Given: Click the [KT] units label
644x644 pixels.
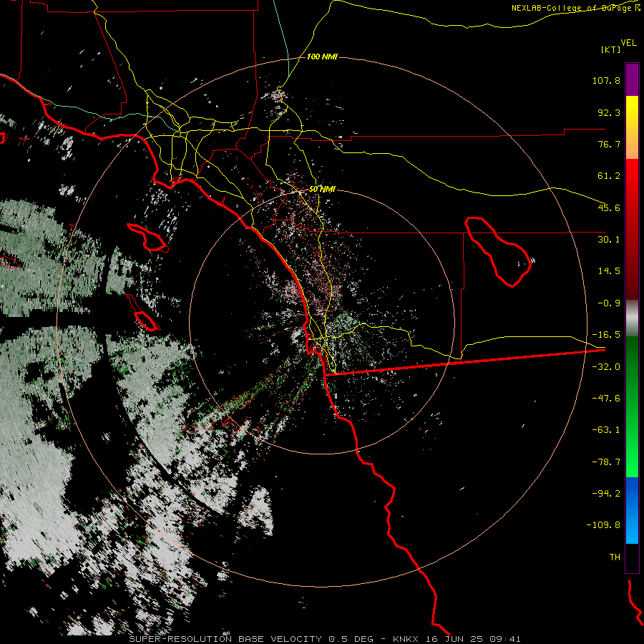Looking at the screenshot, I should (x=610, y=49).
